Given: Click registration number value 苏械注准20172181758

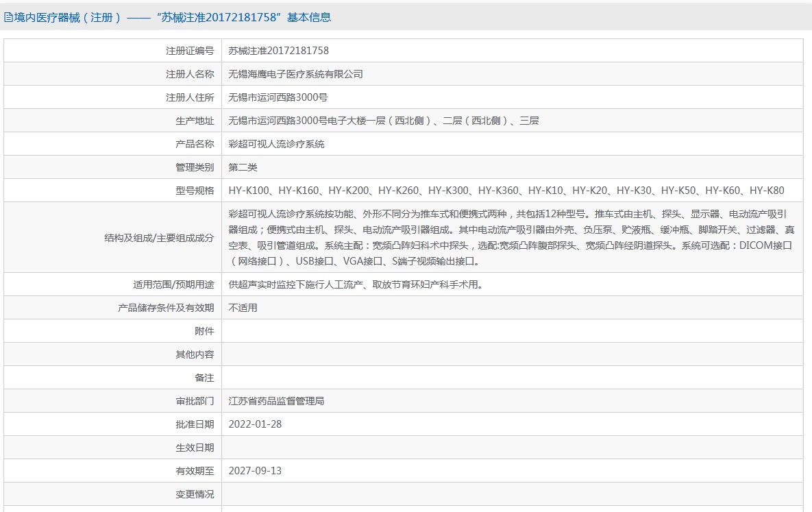Looking at the screenshot, I should 278,51.
